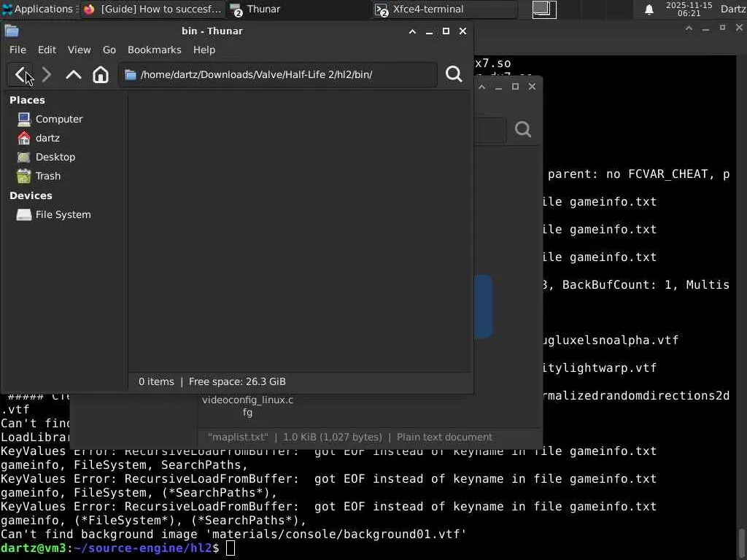Open the parent folder with the up arrow
The height and width of the screenshot is (560, 747).
pyautogui.click(x=74, y=75)
